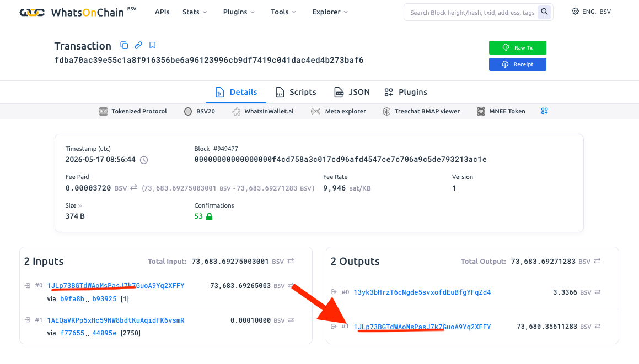Screen dimensions: 639x364
Task: Focus the block/txid search field
Action: pos(472,13)
